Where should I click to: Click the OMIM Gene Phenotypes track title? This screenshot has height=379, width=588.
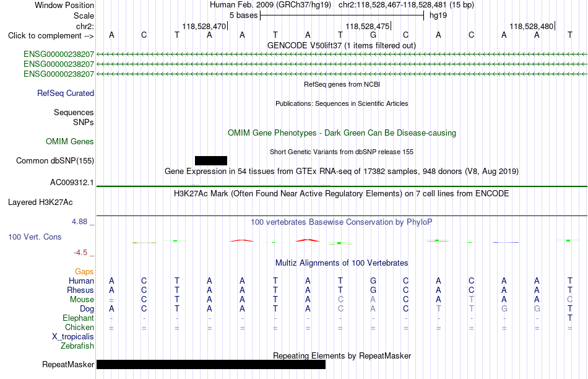coord(342,133)
